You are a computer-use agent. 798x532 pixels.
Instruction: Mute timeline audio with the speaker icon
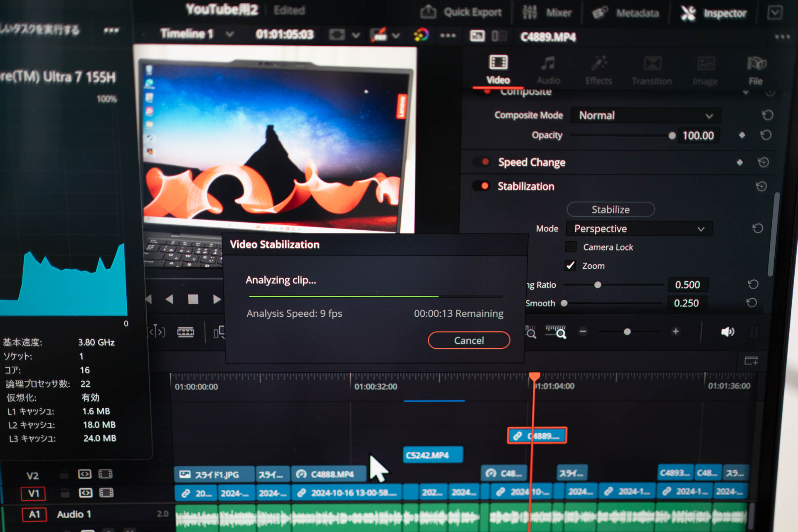point(728,332)
